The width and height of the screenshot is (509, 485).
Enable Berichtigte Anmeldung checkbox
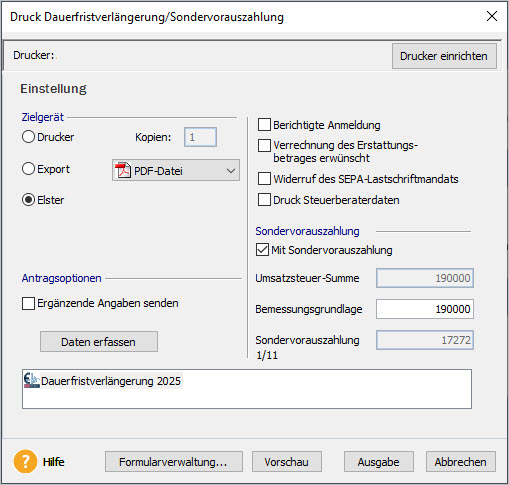click(264, 125)
